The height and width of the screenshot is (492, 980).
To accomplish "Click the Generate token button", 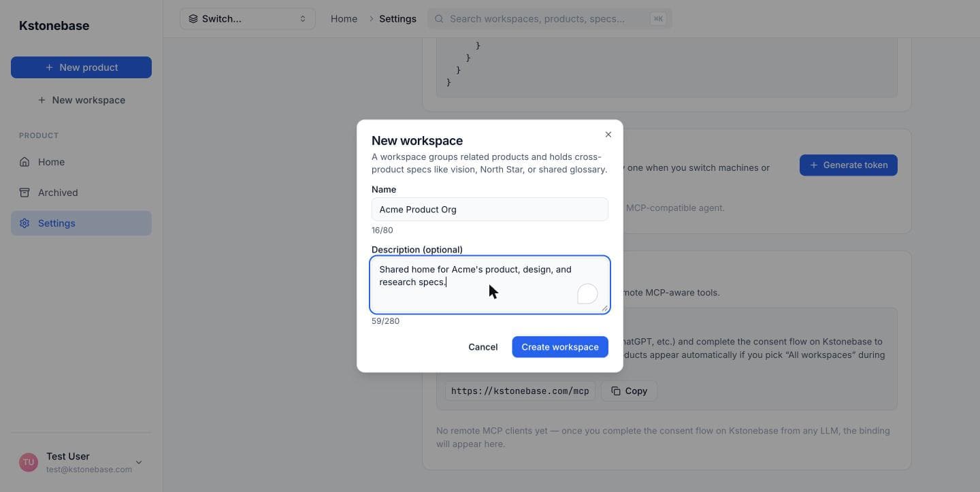I will (x=849, y=165).
